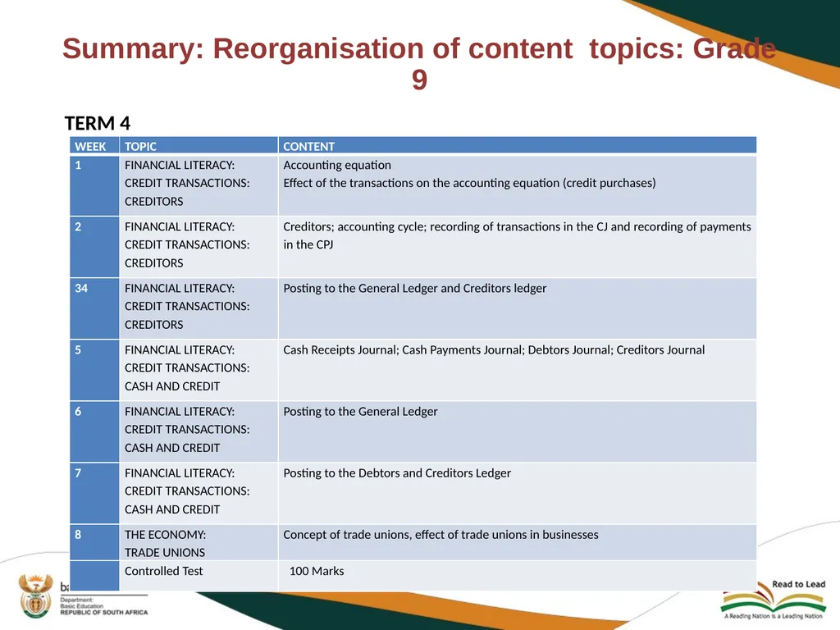Click 'A Reading Nation is a Leading Nation' tagline
Image resolution: width=840 pixels, height=630 pixels.
[774, 616]
